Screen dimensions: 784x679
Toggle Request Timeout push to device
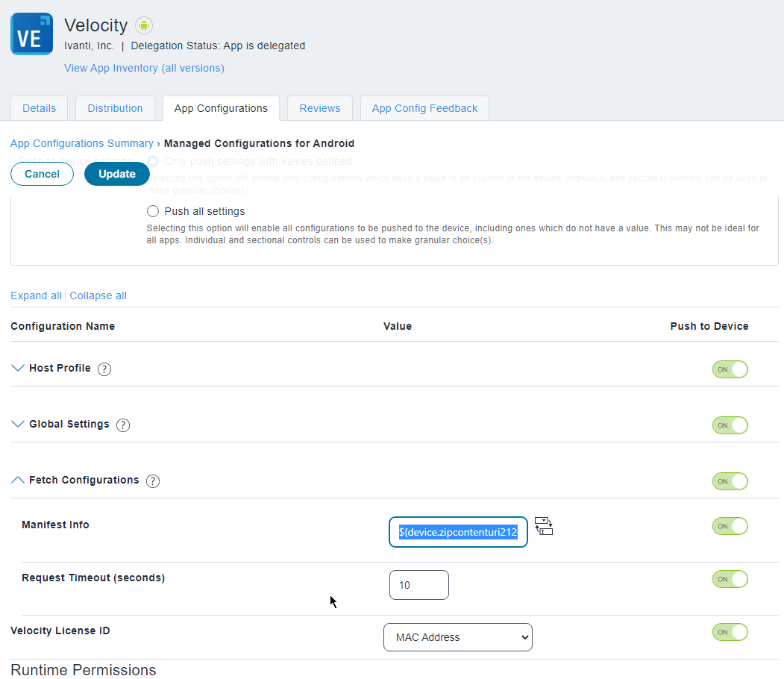(x=730, y=579)
